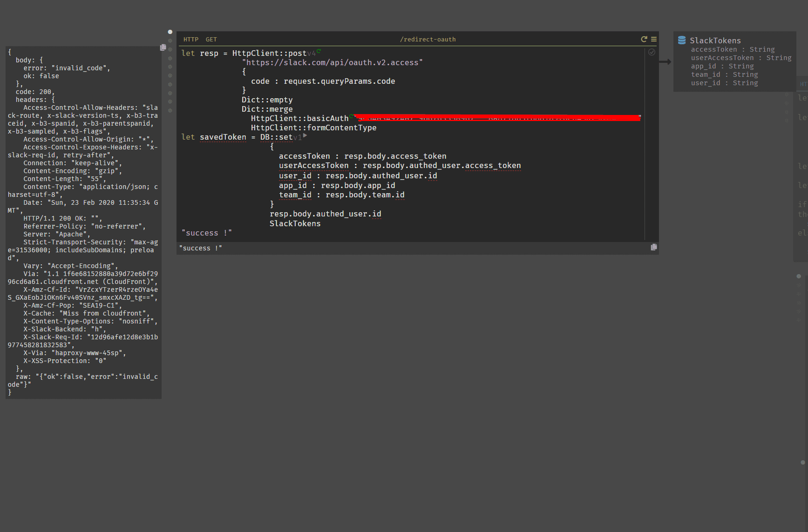Click the Dict::empty function
This screenshot has height=532, width=808.
pyautogui.click(x=267, y=100)
